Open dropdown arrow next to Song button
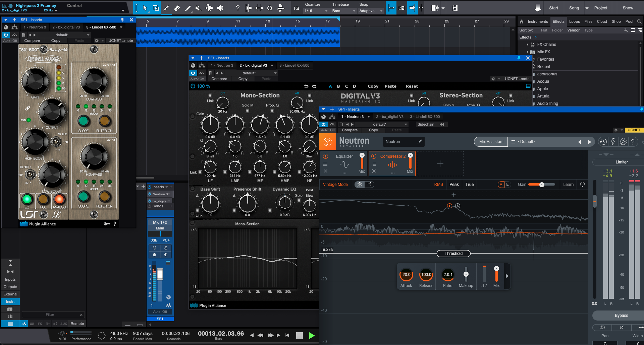This screenshot has width=644, height=345. pyautogui.click(x=587, y=8)
